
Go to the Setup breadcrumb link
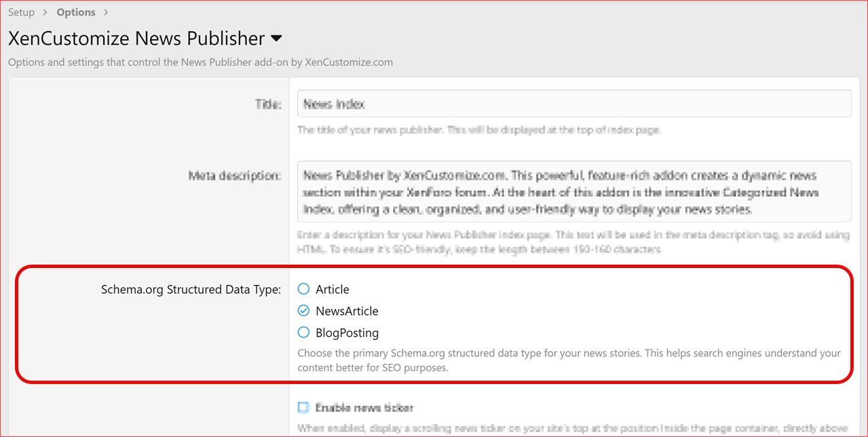click(x=21, y=12)
